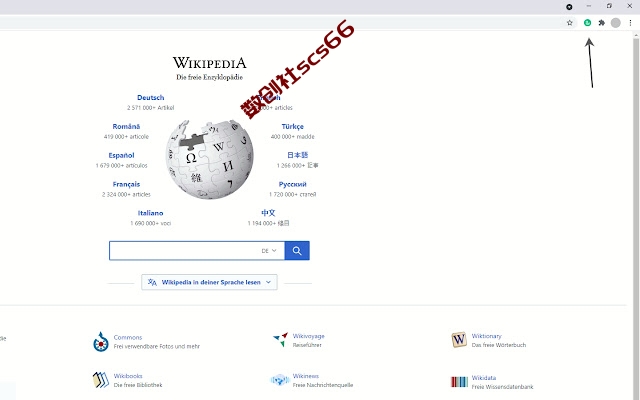The width and height of the screenshot is (640, 400).
Task: Open the Wikibooks project link text
Action: [128, 376]
